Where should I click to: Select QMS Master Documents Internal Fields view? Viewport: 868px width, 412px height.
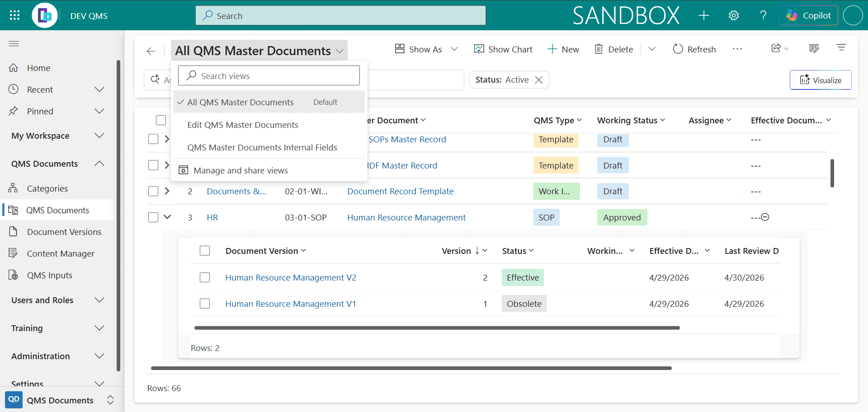click(x=269, y=147)
